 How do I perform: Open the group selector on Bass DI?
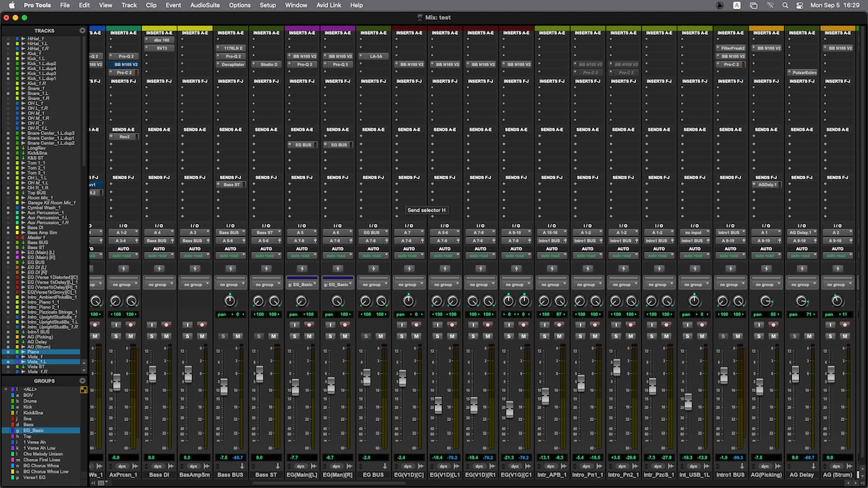click(x=159, y=284)
